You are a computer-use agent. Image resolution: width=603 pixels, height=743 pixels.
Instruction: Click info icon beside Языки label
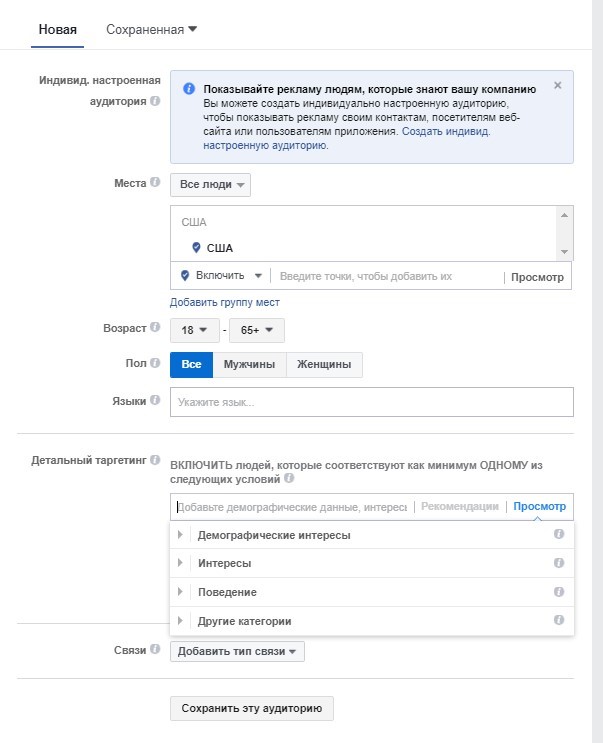pyautogui.click(x=155, y=400)
